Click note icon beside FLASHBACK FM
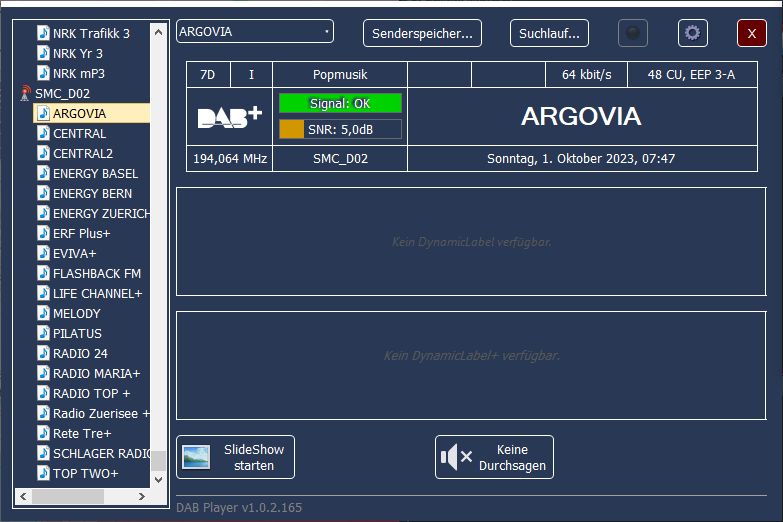Viewport: 783px width, 522px height. 43,273
